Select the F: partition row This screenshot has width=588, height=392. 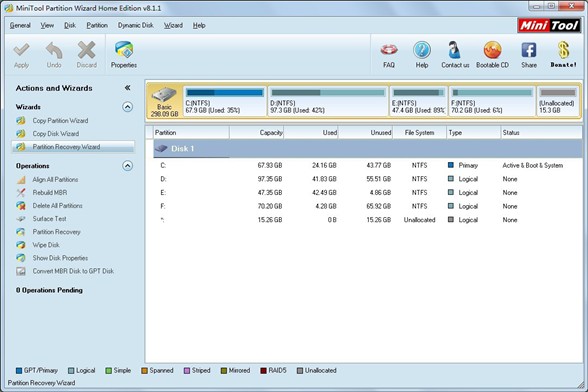(368, 206)
